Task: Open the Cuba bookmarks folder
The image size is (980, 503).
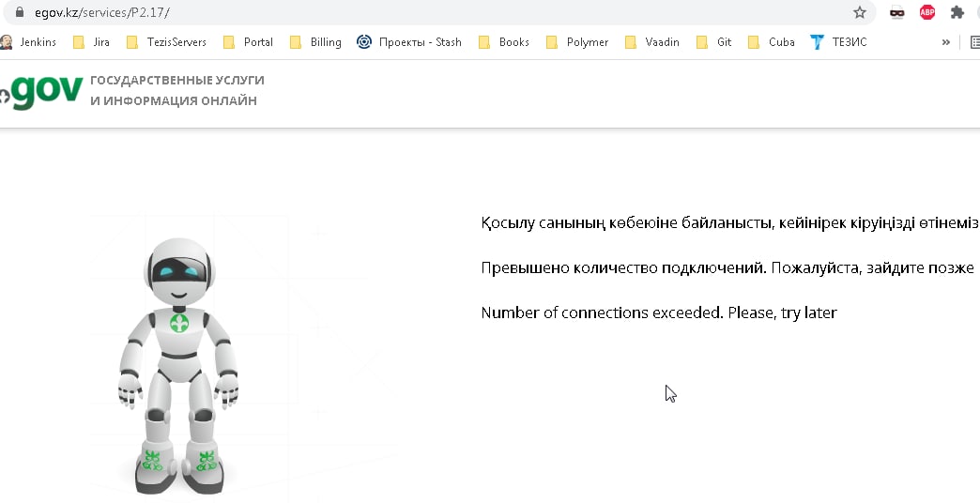Action: tap(772, 42)
